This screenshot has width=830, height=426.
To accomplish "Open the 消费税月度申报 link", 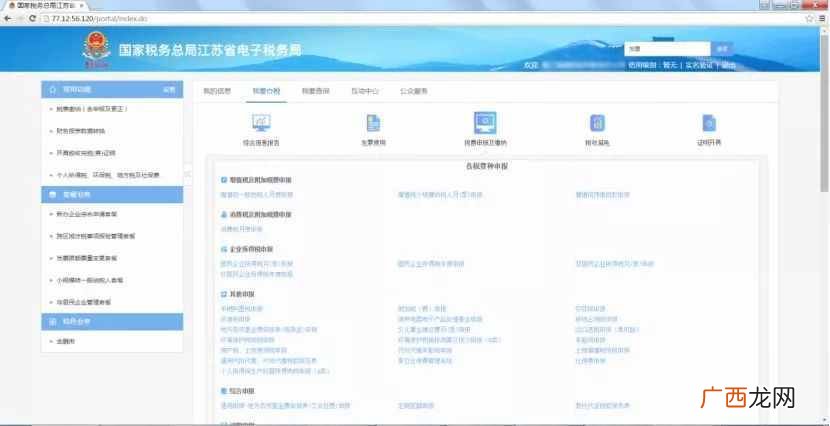I will coord(241,229).
